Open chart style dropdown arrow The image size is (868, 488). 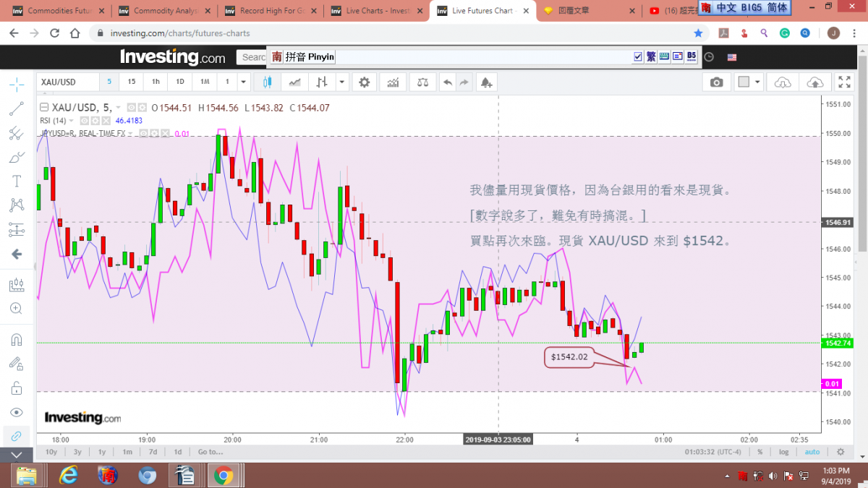pos(341,82)
